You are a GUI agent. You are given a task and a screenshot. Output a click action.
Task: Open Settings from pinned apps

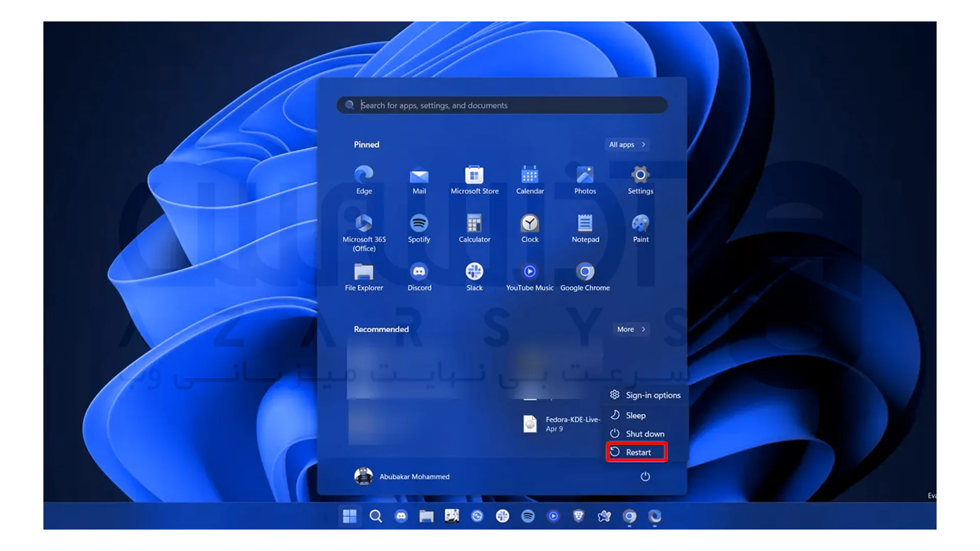click(641, 180)
